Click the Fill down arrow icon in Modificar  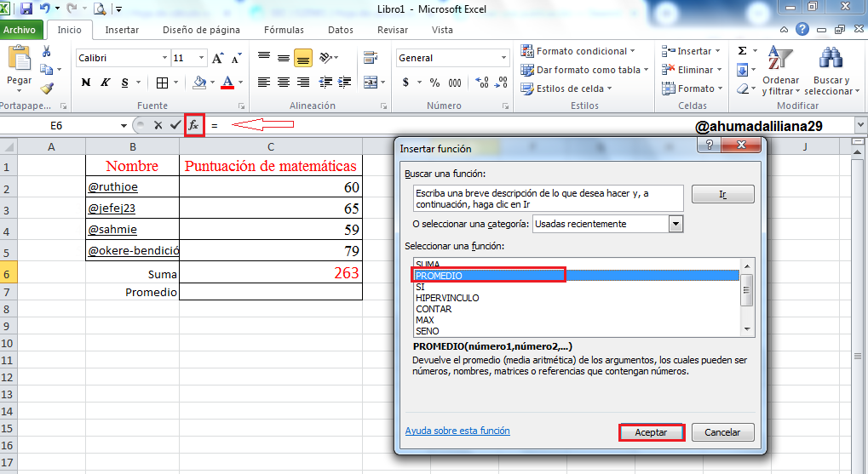tap(742, 70)
